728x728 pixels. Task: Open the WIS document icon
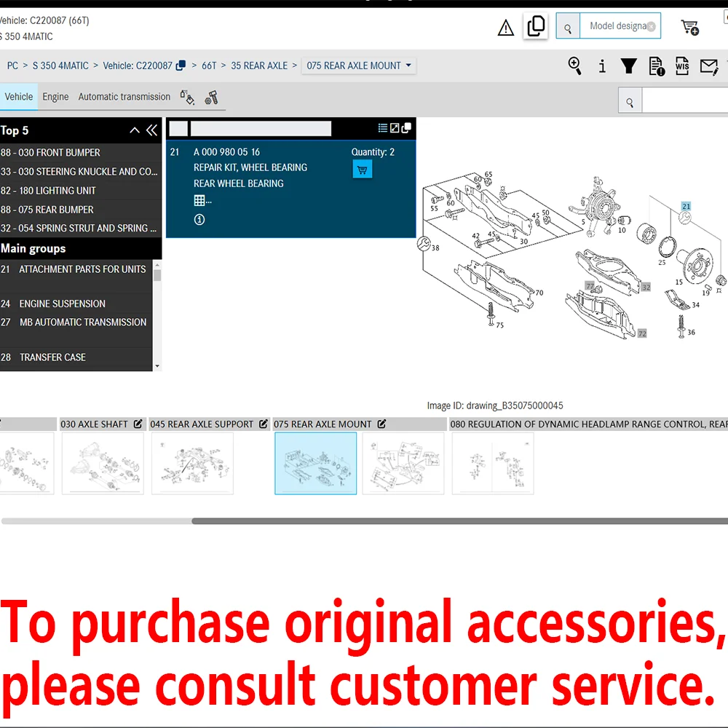682,66
